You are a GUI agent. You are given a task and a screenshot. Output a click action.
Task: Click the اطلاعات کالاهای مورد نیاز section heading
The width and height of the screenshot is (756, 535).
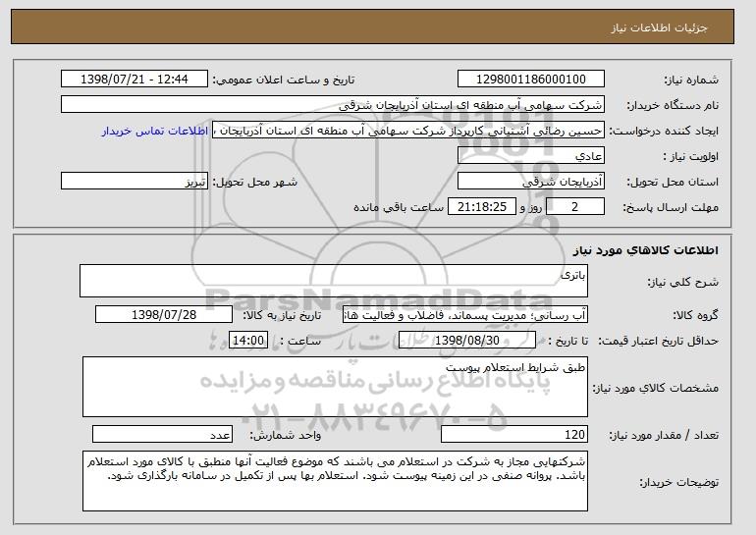(x=646, y=250)
